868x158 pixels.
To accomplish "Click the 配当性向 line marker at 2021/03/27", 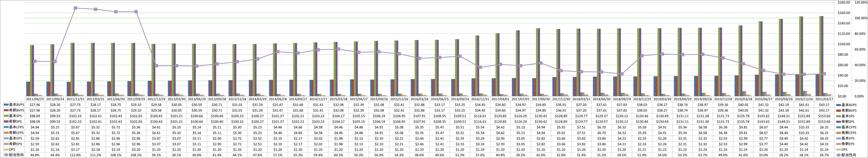I will pyautogui.click(x=824, y=74).
